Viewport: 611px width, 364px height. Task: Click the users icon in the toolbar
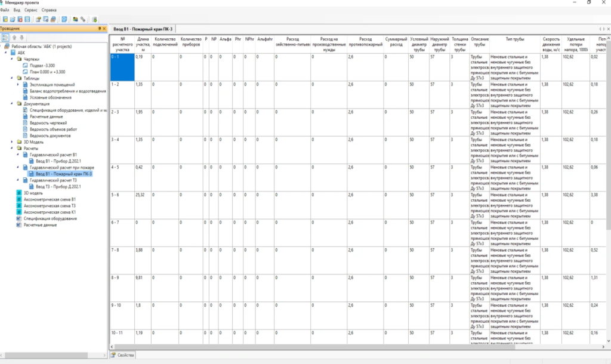[x=75, y=20]
